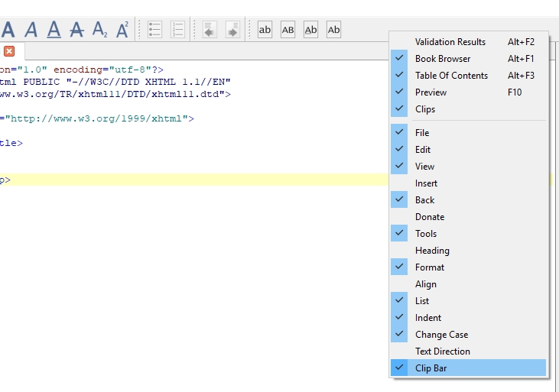The height and width of the screenshot is (392, 559).
Task: Change selection to uppercase with AB icon
Action: coord(288,30)
